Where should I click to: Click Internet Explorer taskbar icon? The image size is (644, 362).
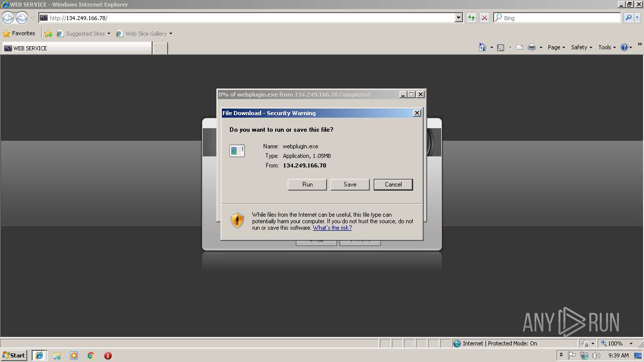pos(39,355)
